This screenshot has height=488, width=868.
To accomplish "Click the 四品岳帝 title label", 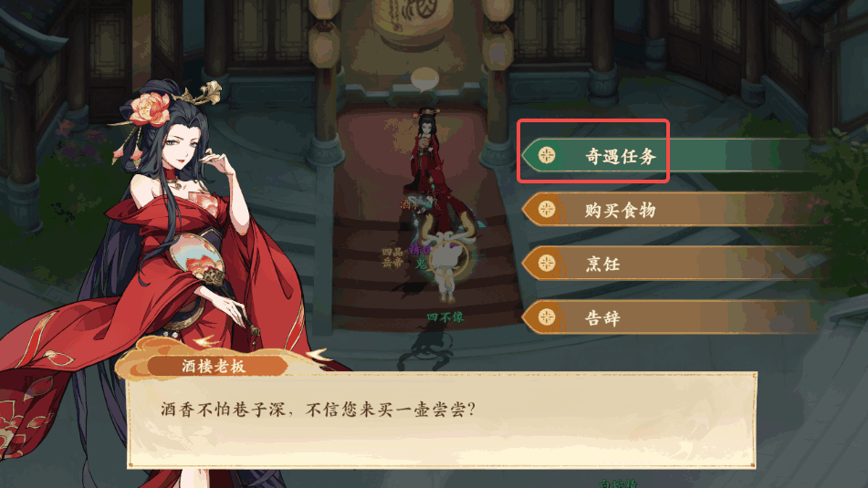I will click(x=392, y=258).
